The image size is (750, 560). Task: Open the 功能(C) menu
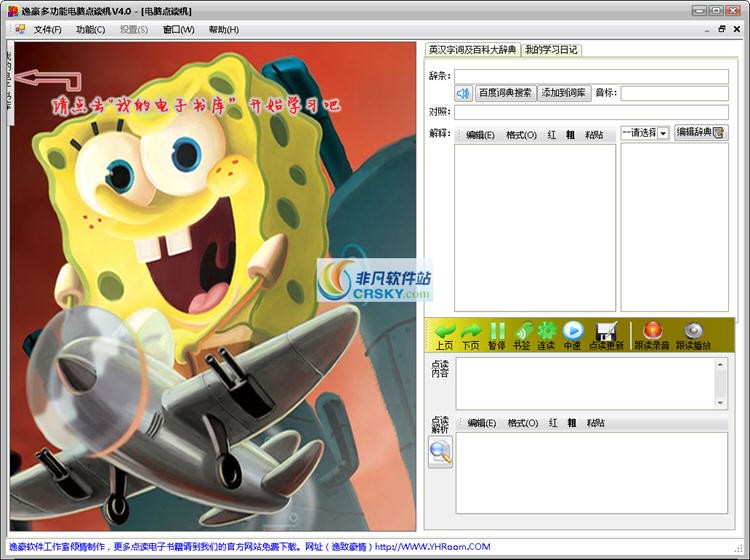click(90, 30)
